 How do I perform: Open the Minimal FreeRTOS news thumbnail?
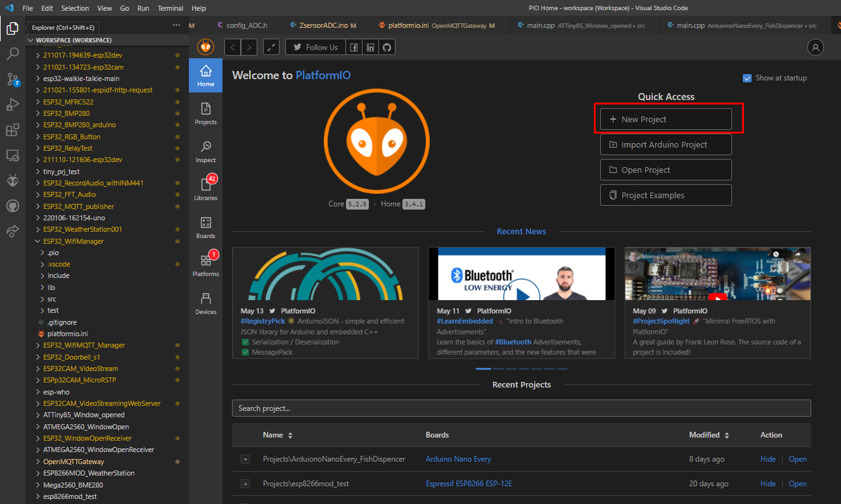pyautogui.click(x=717, y=274)
